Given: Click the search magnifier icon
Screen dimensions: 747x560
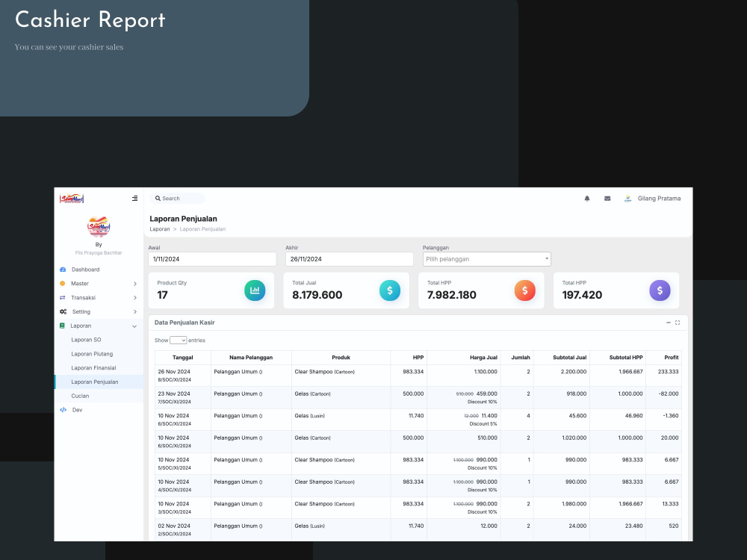Looking at the screenshot, I should click(x=158, y=199).
